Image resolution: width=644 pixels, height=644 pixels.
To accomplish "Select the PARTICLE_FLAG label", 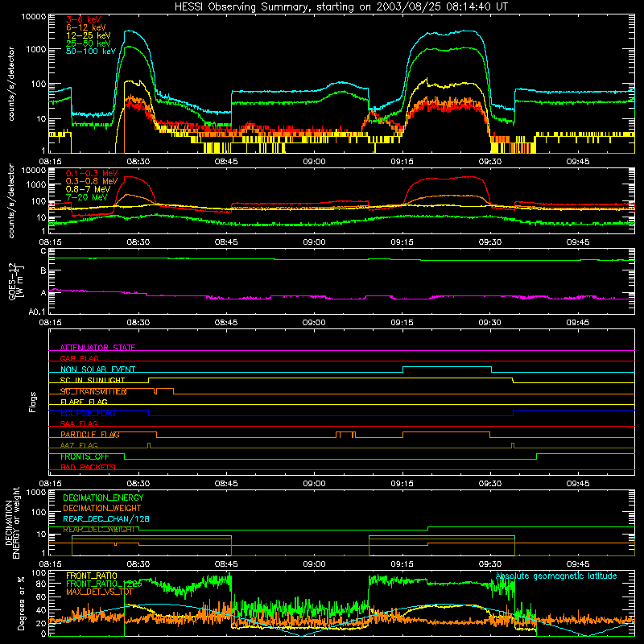I will [90, 435].
